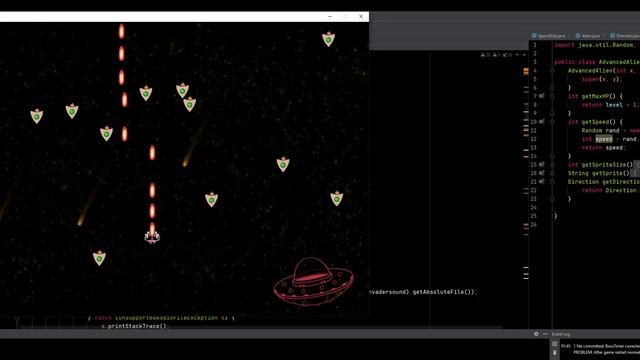Viewport: 640px width, 360px height.
Task: Open the Direction.java editor tab
Action: pos(624,36)
